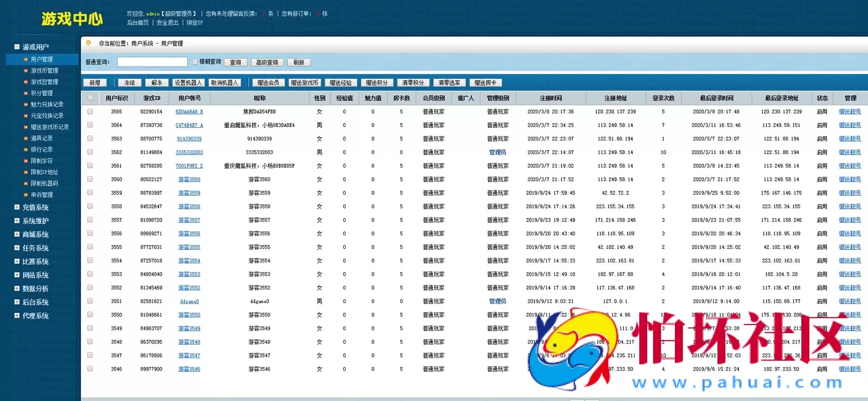This screenshot has width=868, height=401.
Task: Open user account link 6D0AA9A8_B
Action: (x=189, y=112)
